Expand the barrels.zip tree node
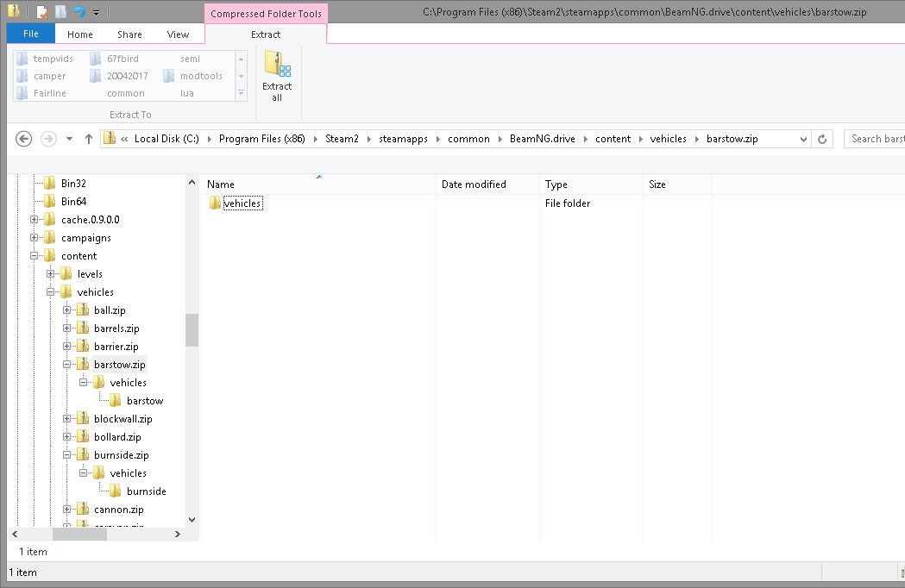The width and height of the screenshot is (905, 588). [67, 328]
